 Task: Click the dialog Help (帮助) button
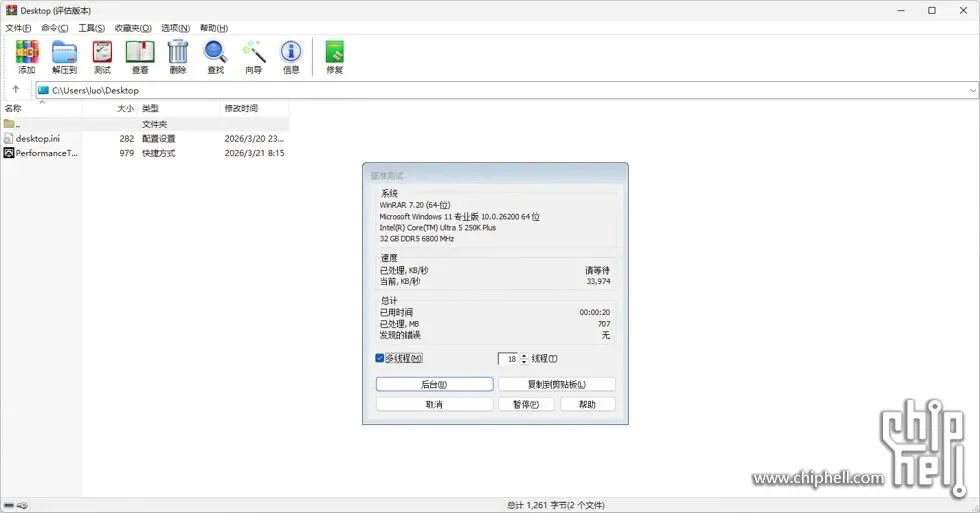click(x=588, y=404)
